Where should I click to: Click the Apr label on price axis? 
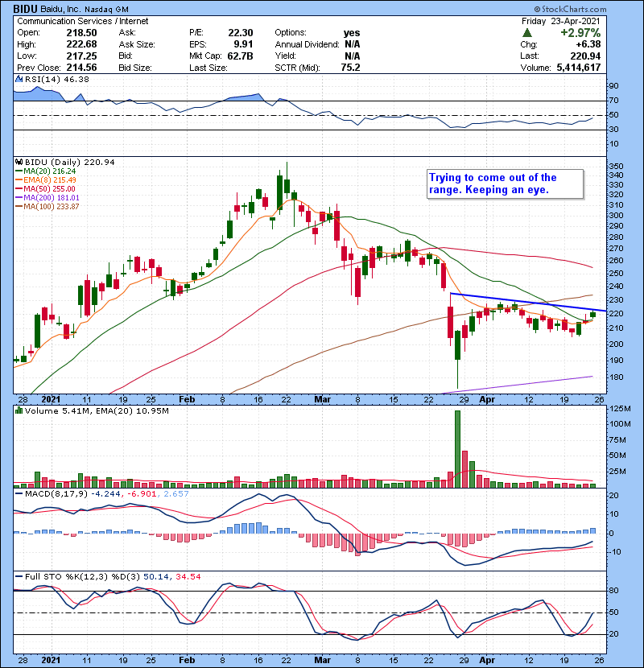tap(487, 400)
